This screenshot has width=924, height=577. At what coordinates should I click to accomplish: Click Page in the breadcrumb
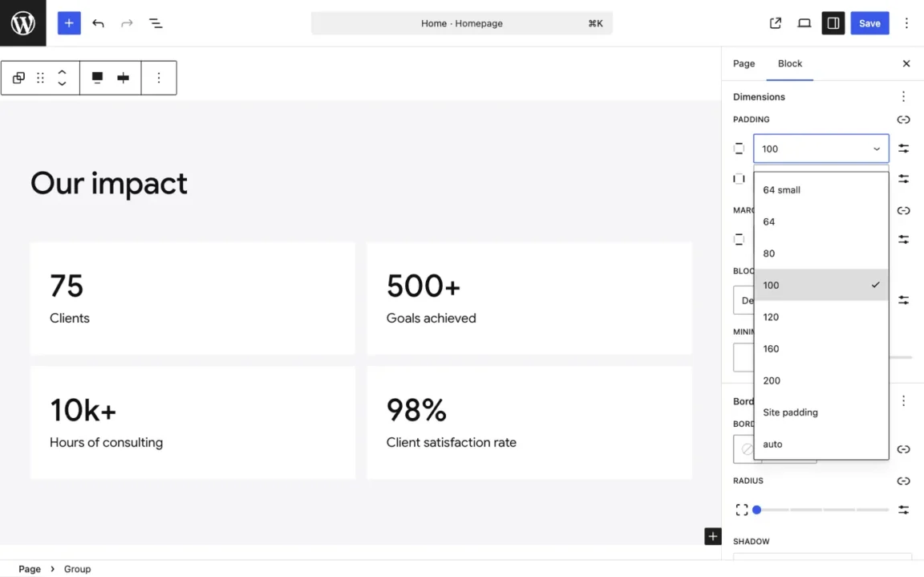click(x=30, y=568)
